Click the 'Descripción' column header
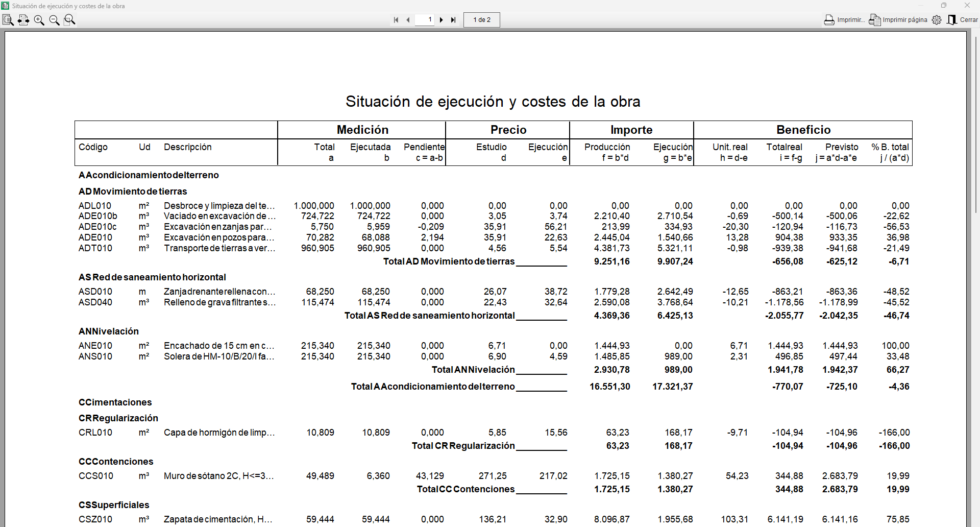 (x=187, y=147)
